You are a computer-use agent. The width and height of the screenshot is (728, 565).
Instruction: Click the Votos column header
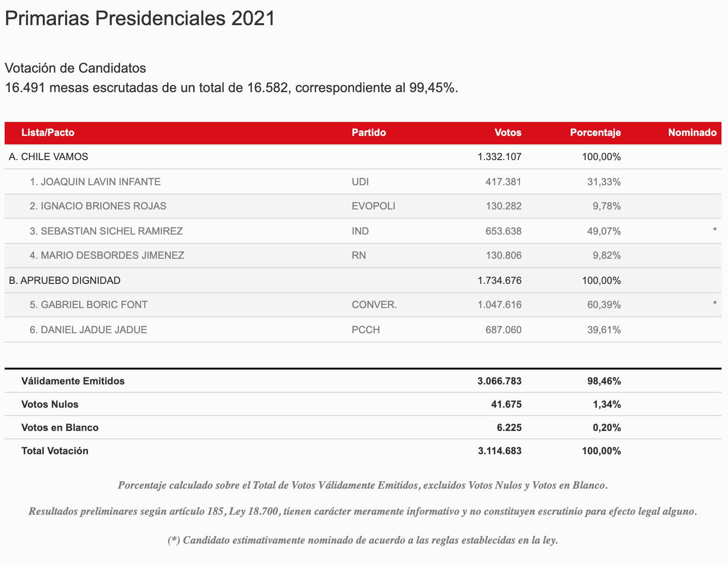[508, 133]
